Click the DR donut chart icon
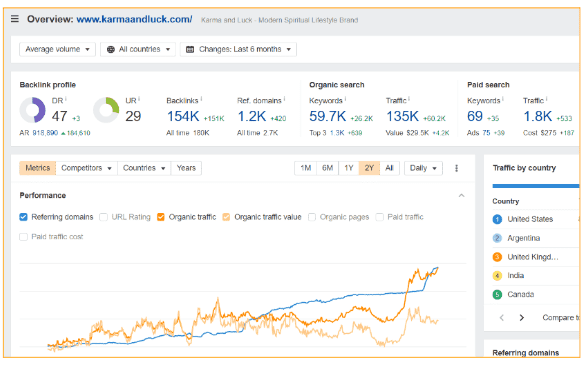This screenshot has width=586, height=367. [33, 110]
